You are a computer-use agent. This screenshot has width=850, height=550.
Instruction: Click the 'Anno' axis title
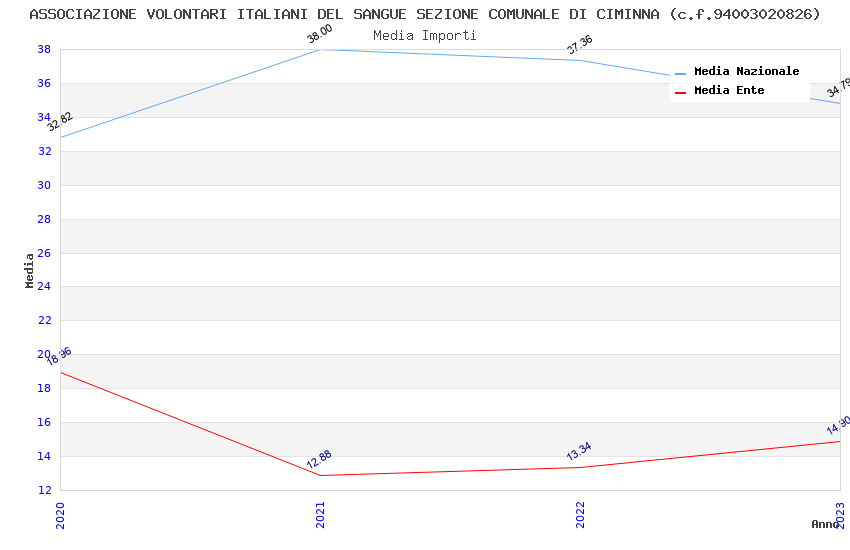pyautogui.click(x=825, y=524)
